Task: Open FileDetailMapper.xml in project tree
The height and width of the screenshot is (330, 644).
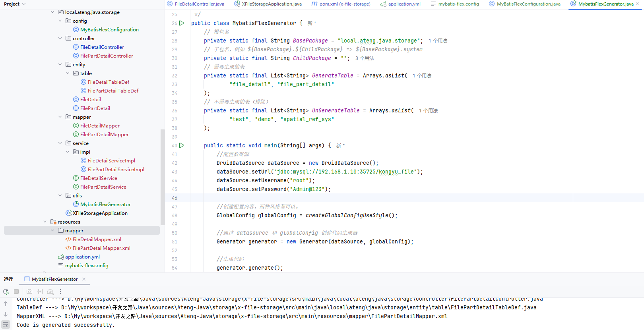Action: coord(97,239)
